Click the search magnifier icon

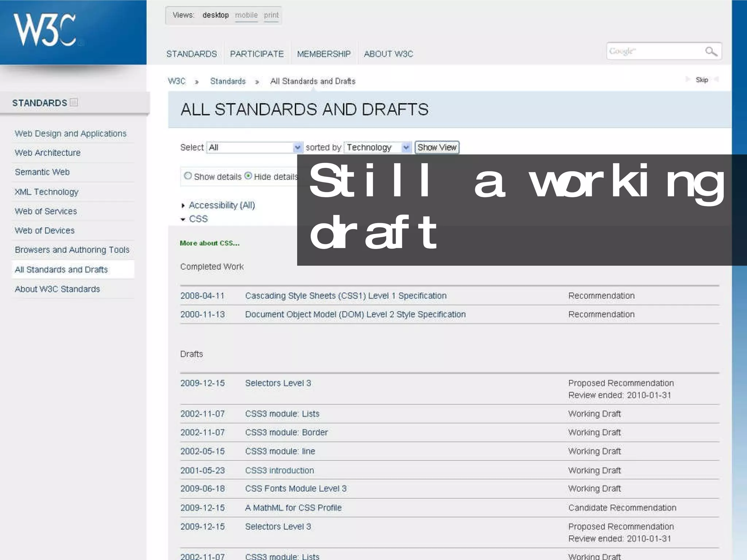tap(711, 51)
